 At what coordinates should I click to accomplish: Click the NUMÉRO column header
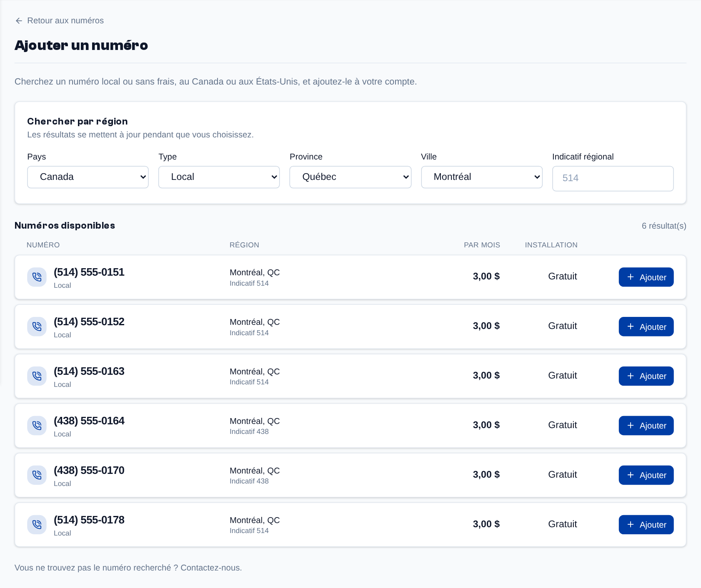point(43,245)
